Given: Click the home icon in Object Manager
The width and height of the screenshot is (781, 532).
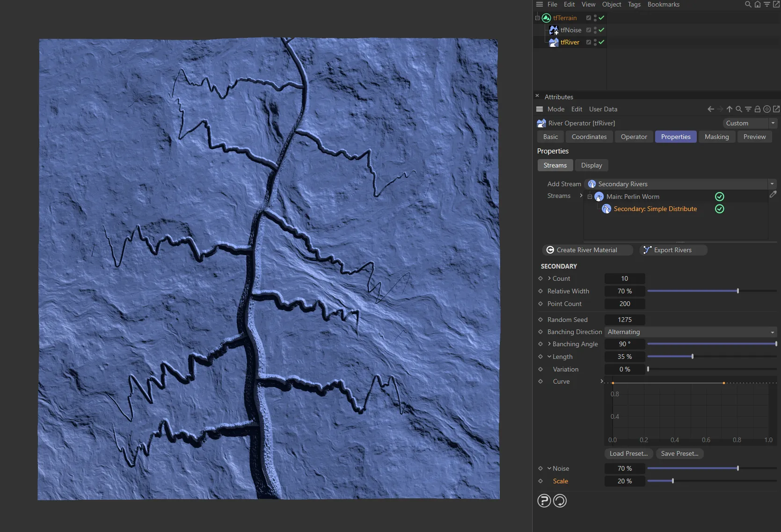Looking at the screenshot, I should 758,4.
